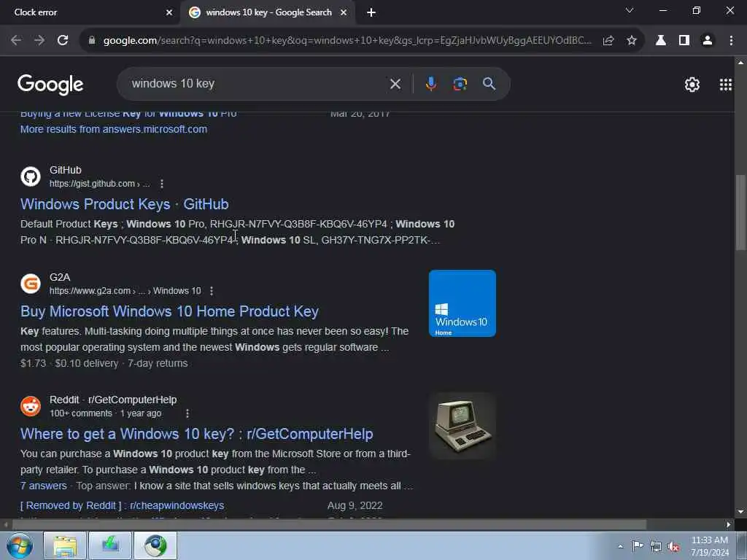View site information lock icon
Viewport: 747px width, 560px height.
tap(92, 41)
